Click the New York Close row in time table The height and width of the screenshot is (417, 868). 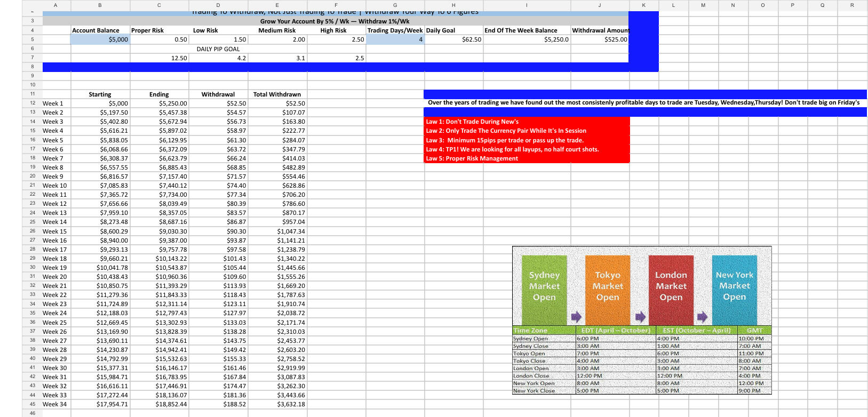(x=642, y=391)
